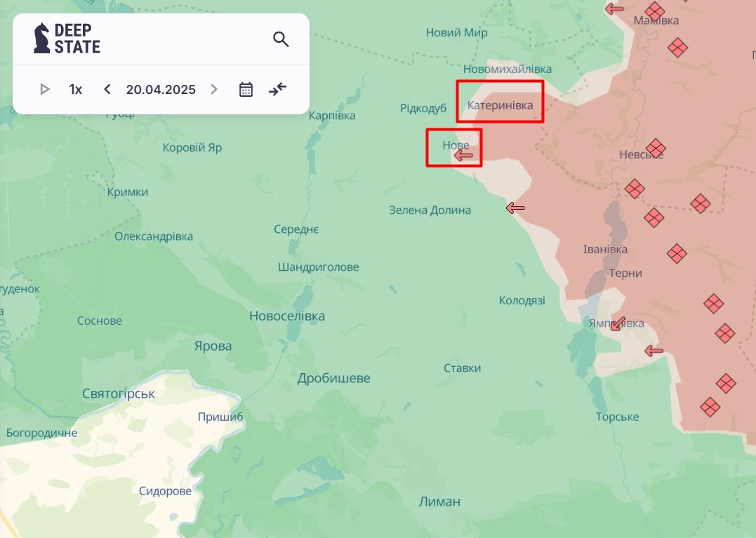Select the diamond unit marker at Невське
Image resolution: width=756 pixels, height=538 pixels.
tap(656, 148)
